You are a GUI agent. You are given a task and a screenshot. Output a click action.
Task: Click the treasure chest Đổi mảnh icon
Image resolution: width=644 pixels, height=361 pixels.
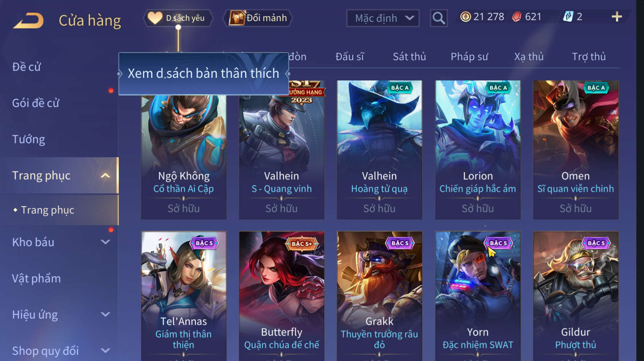point(237,17)
